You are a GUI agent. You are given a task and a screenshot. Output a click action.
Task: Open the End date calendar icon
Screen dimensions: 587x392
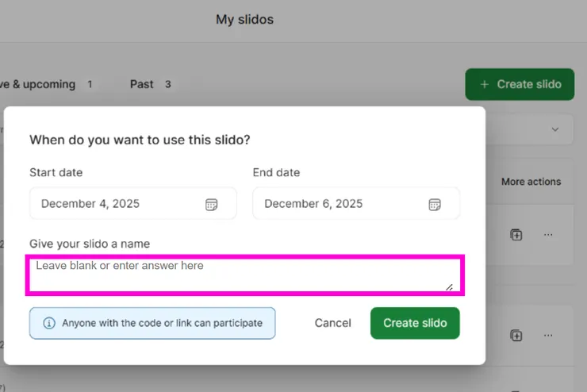click(435, 204)
